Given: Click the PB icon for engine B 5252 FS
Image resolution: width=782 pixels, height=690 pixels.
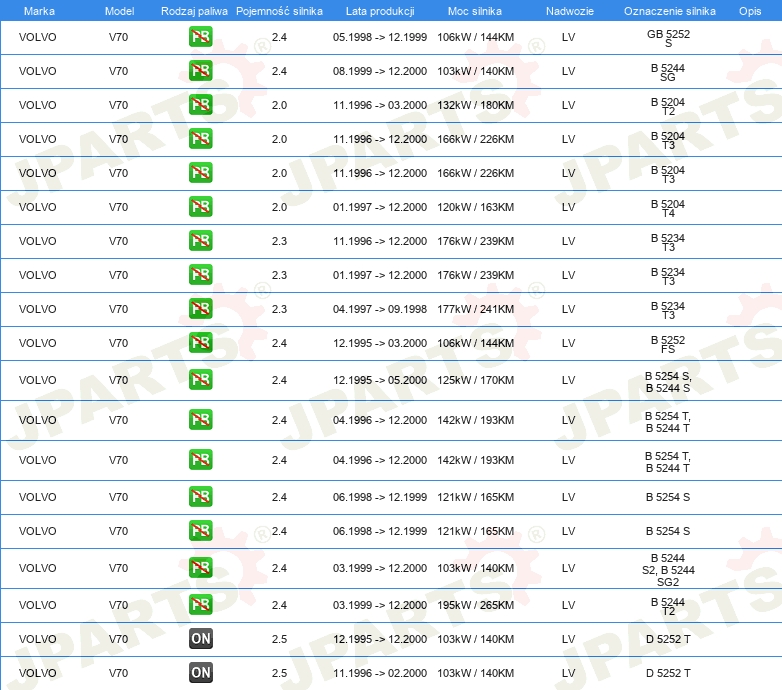Looking at the screenshot, I should tap(201, 343).
